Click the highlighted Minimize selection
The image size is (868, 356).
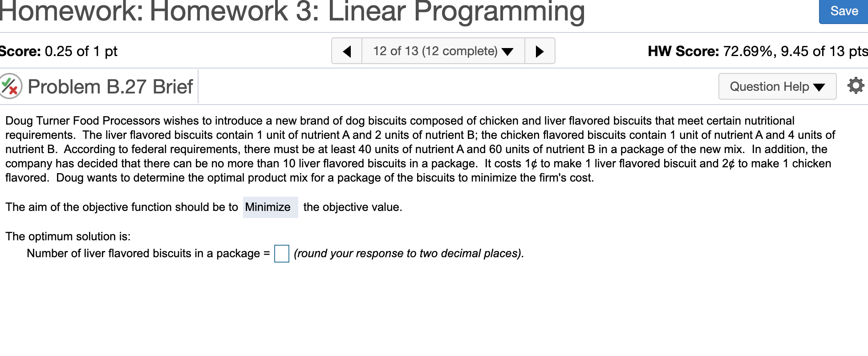(x=270, y=207)
